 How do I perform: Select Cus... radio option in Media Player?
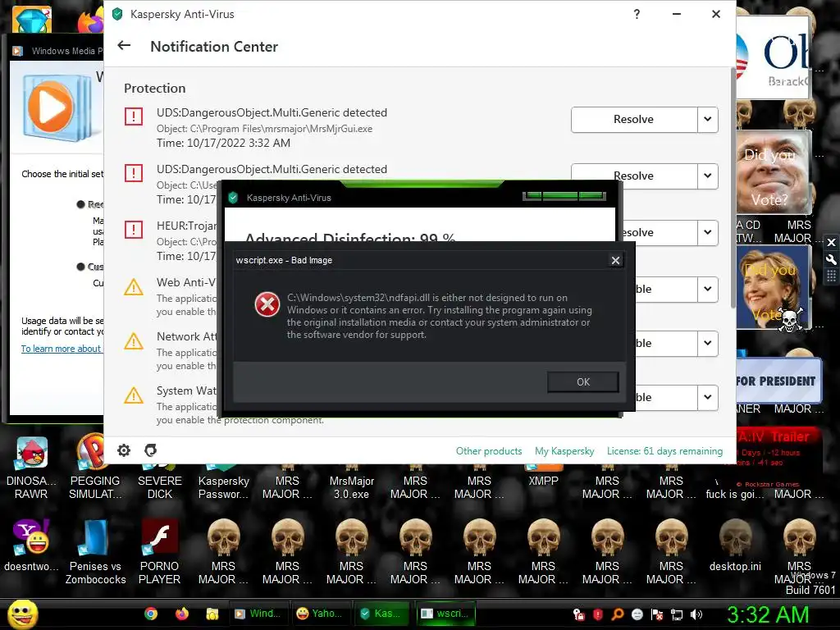(81, 267)
